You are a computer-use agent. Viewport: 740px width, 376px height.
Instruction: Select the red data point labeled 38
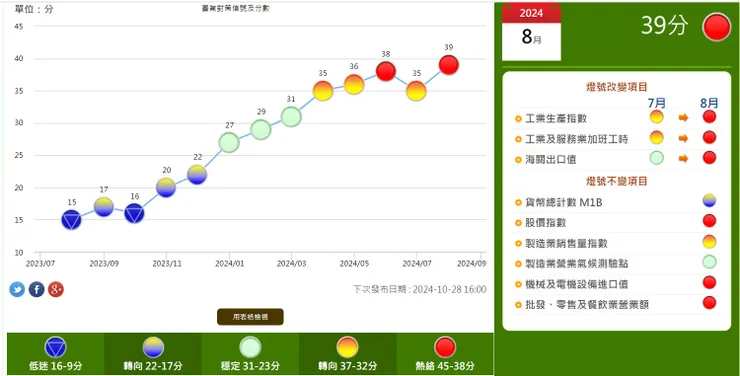pyautogui.click(x=386, y=71)
